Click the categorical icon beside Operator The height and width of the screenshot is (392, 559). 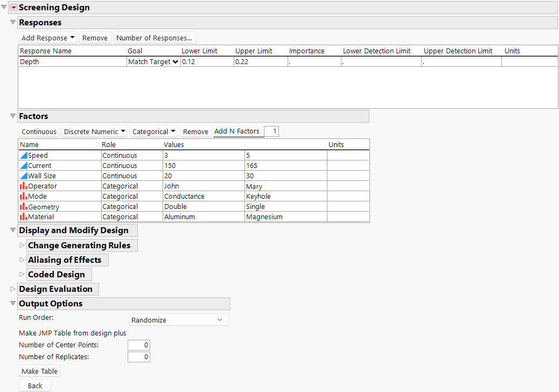tap(24, 186)
